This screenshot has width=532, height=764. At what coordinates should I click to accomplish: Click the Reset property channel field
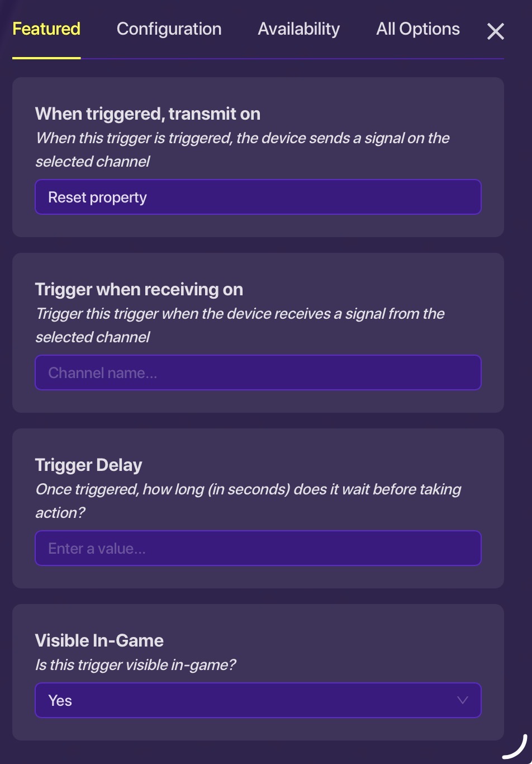click(258, 197)
